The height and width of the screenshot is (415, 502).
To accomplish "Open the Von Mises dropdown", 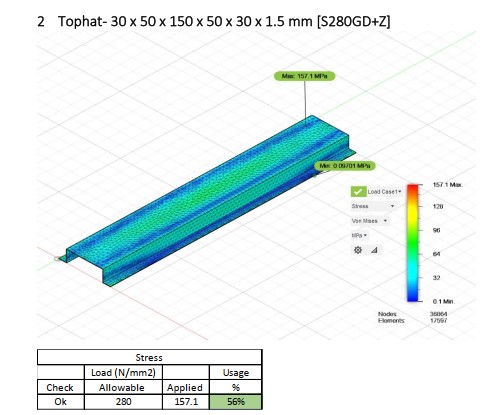I will tap(369, 221).
